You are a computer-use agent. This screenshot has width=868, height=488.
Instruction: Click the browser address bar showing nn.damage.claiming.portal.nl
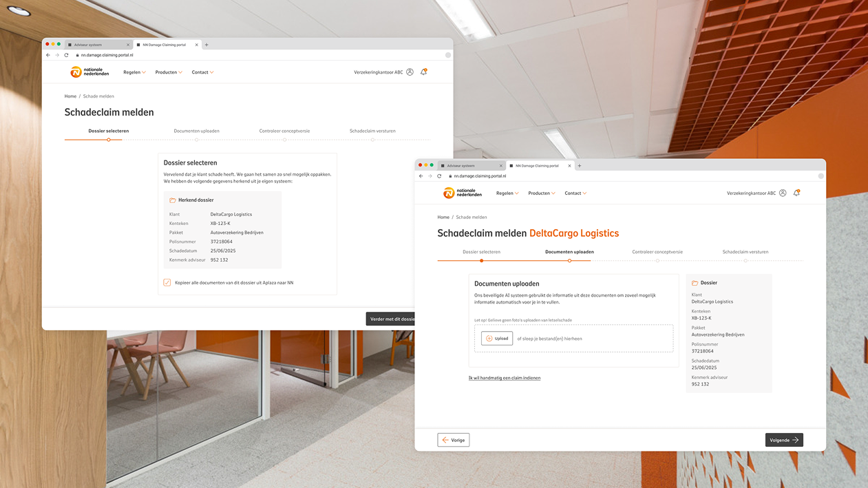click(x=478, y=176)
